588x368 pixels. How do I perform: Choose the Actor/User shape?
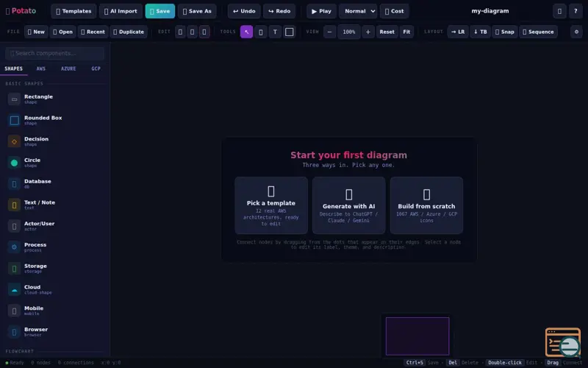(x=54, y=226)
